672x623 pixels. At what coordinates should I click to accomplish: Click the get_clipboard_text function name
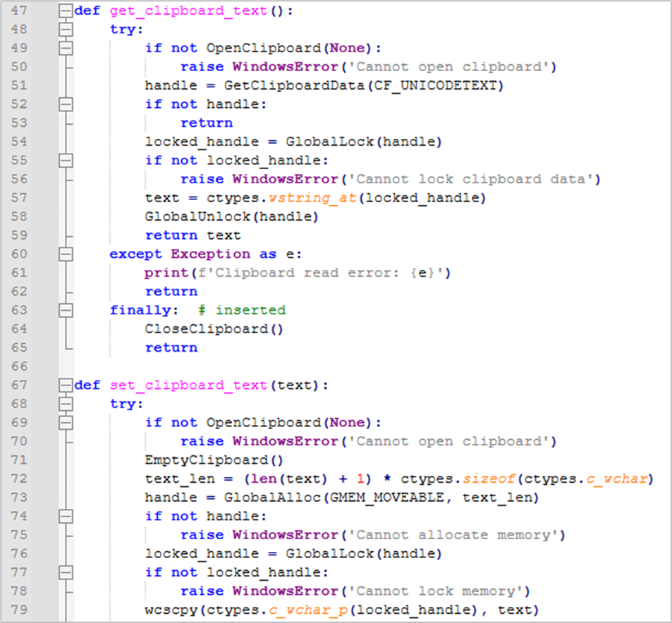point(188,11)
